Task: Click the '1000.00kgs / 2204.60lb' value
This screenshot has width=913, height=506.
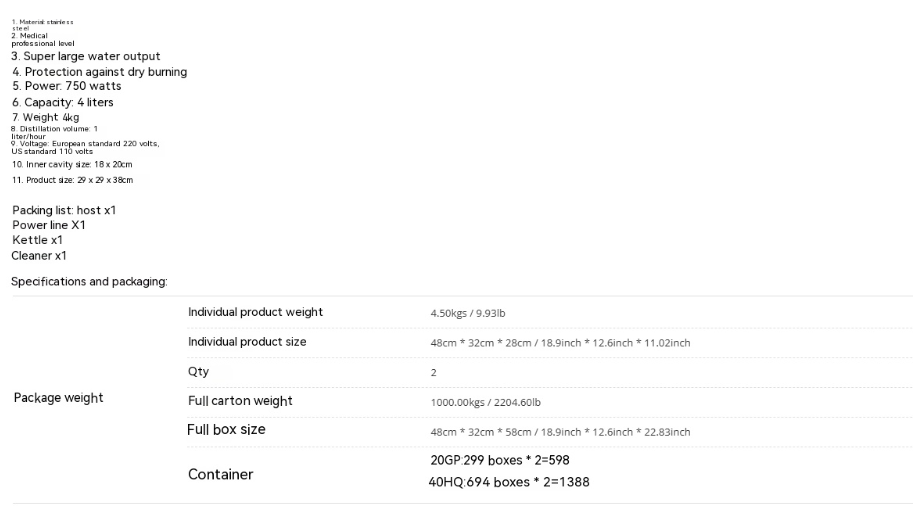Action: click(486, 402)
